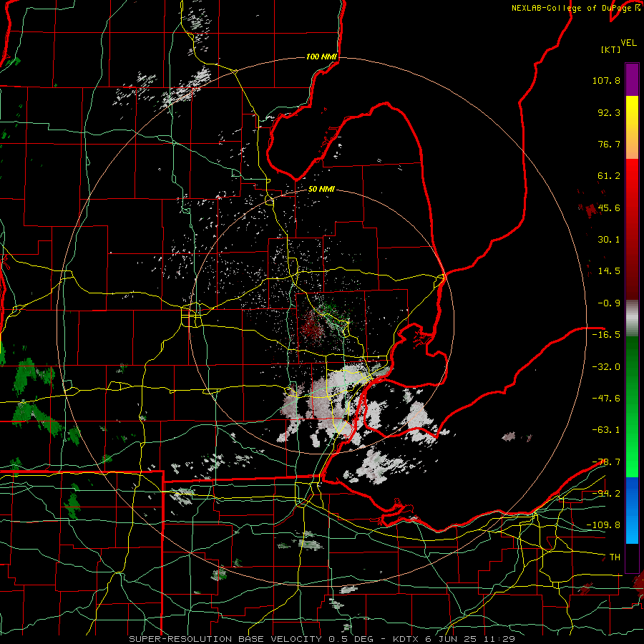
Task: Select the -16.5 velocity scale value
Action: click(606, 335)
